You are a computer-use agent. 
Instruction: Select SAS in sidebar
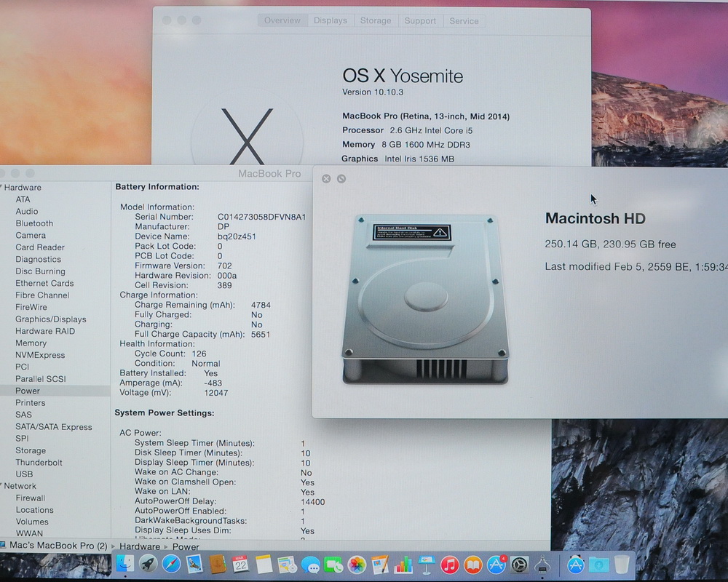click(24, 415)
